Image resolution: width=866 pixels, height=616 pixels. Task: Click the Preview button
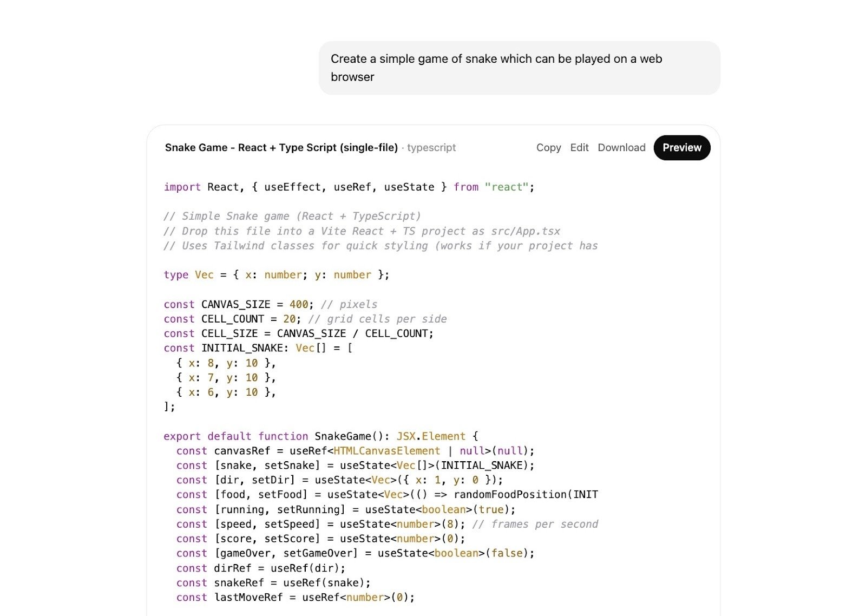[x=681, y=147]
